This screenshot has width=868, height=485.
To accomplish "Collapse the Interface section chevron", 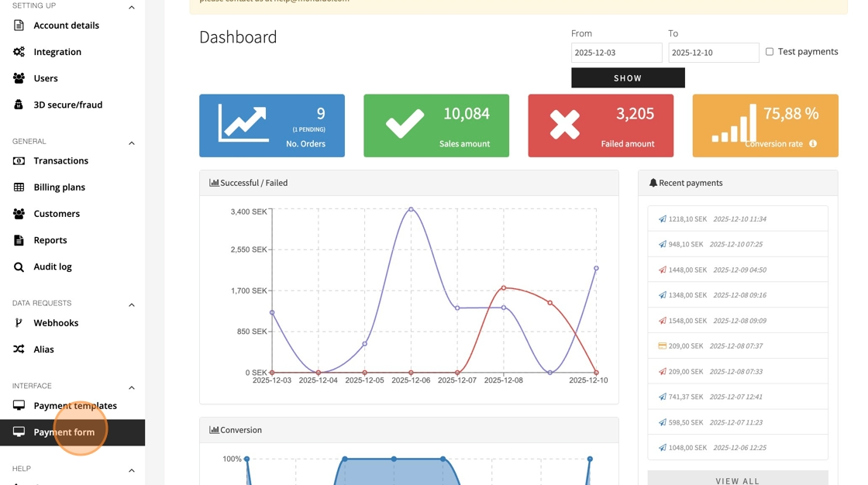I will point(132,387).
